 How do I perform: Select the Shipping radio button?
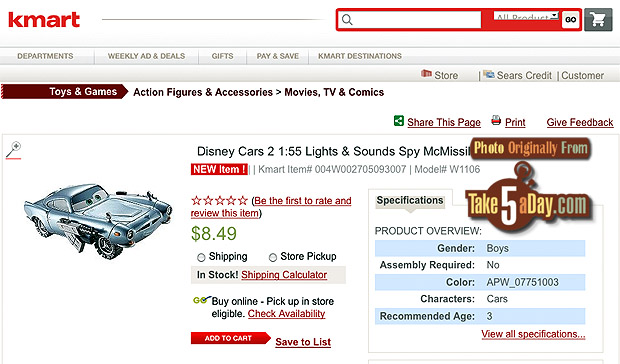201,257
